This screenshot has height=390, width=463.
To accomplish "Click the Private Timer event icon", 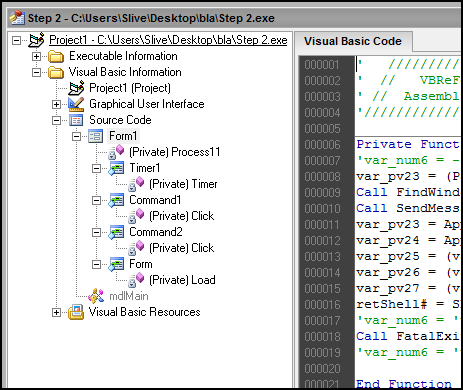I will (x=136, y=184).
